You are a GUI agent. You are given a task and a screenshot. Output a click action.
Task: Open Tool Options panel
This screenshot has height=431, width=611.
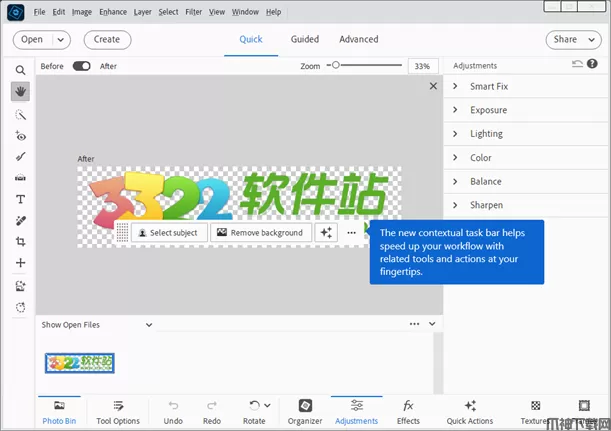(118, 412)
